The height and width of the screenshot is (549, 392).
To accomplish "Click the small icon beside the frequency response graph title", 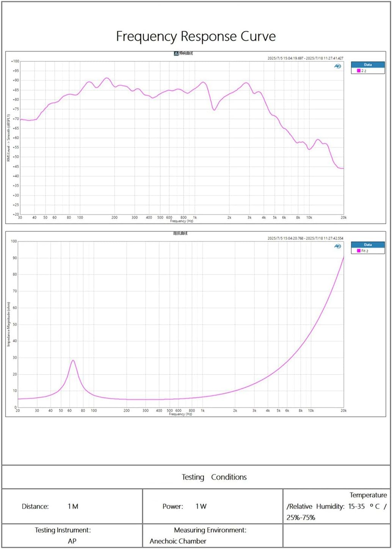I will pyautogui.click(x=176, y=53).
